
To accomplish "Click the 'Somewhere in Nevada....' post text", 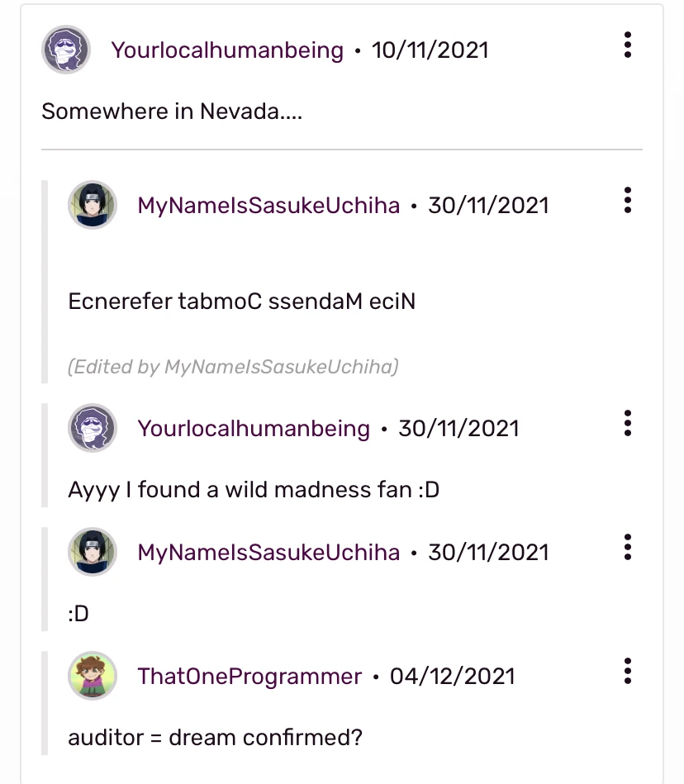I will coord(172,111).
